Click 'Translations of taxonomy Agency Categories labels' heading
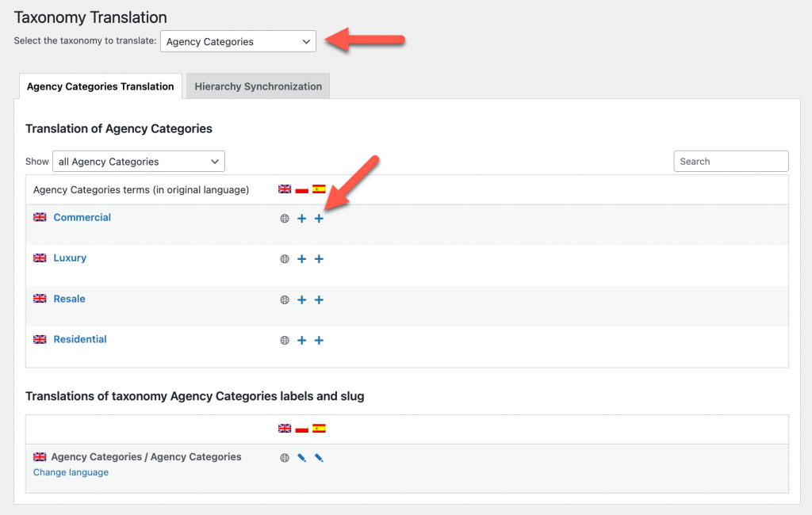The image size is (812, 515). pos(195,396)
